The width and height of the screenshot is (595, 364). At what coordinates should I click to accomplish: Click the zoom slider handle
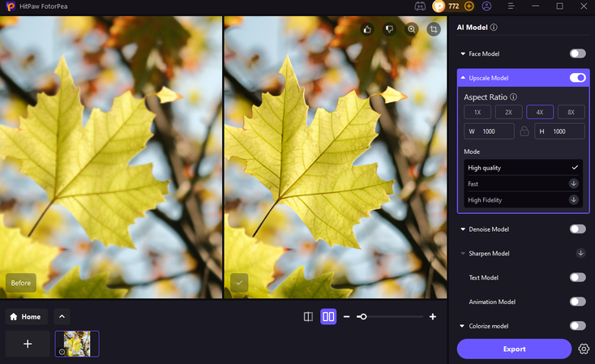pyautogui.click(x=362, y=316)
